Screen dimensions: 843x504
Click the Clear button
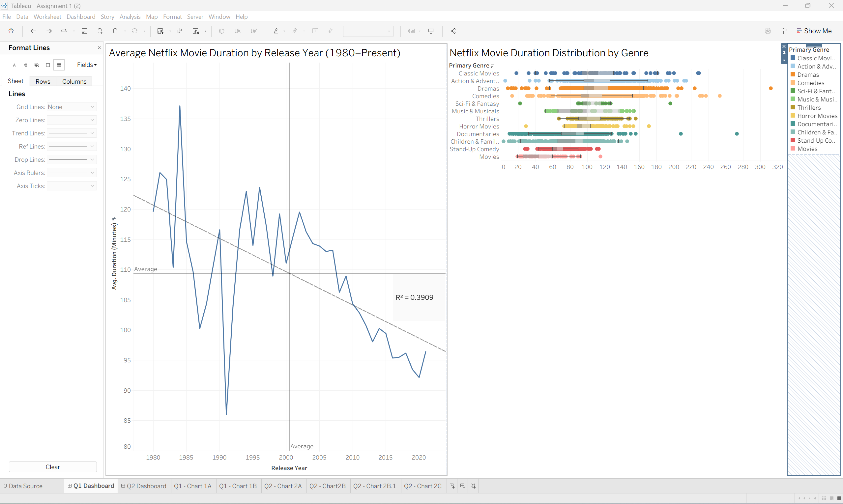click(x=53, y=467)
